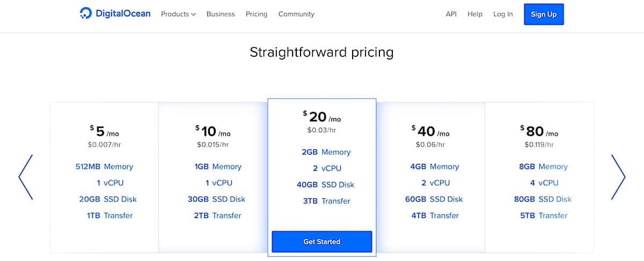This screenshot has width=644, height=261.
Task: Select the $5/mo pricing card
Action: pos(105,177)
